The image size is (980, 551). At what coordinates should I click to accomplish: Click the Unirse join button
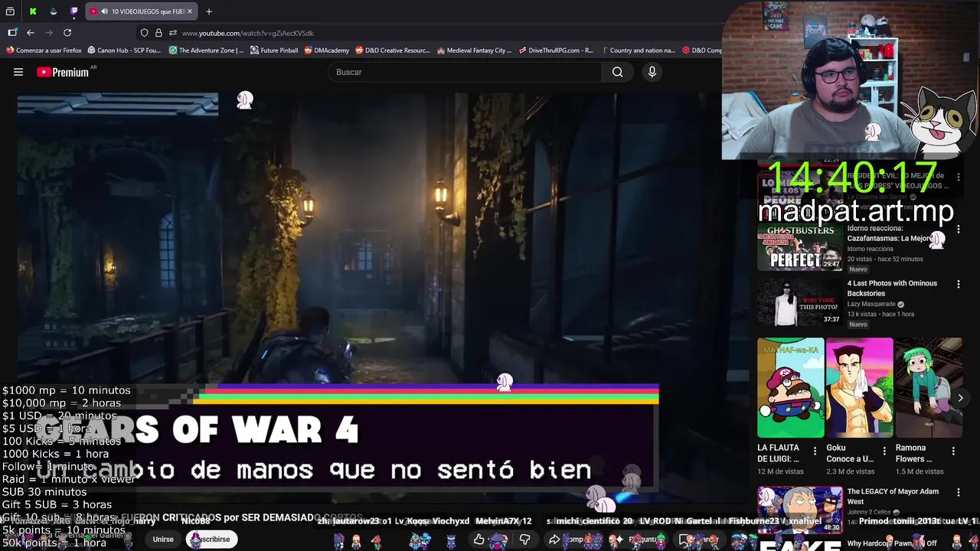[163, 540]
